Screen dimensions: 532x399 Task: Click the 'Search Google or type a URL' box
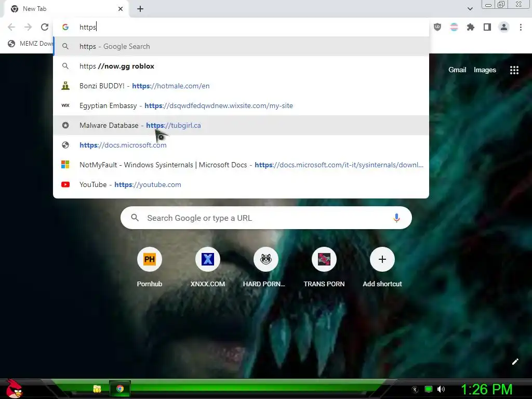tap(266, 218)
